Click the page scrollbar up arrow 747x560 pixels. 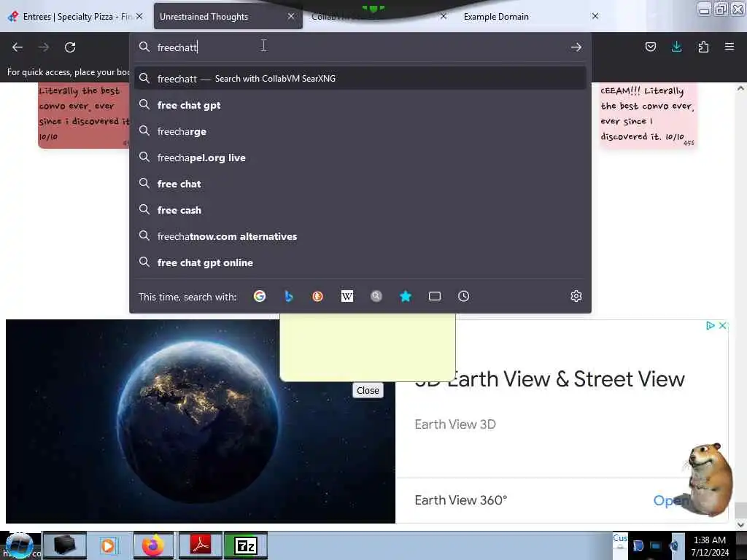[x=740, y=88]
